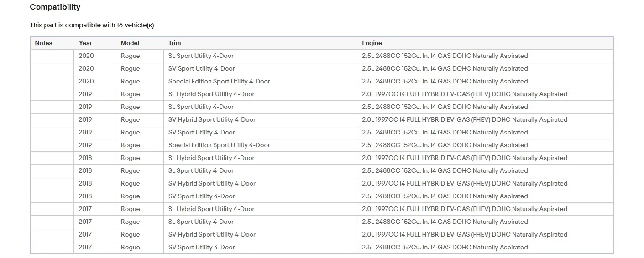644x258 pixels.
Task: Click Rogue model in 2017 SL Hybrid row
Action: click(x=131, y=209)
